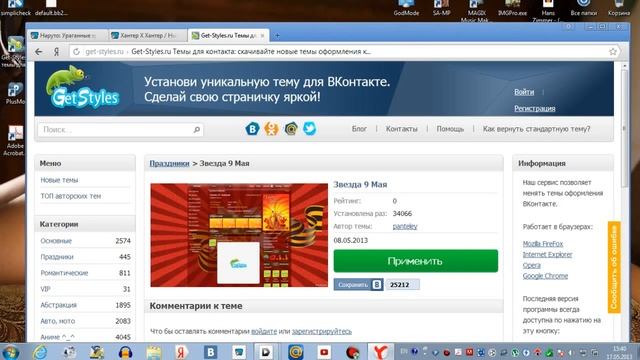Open the Блог menu item
The image size is (640, 360).
(359, 129)
